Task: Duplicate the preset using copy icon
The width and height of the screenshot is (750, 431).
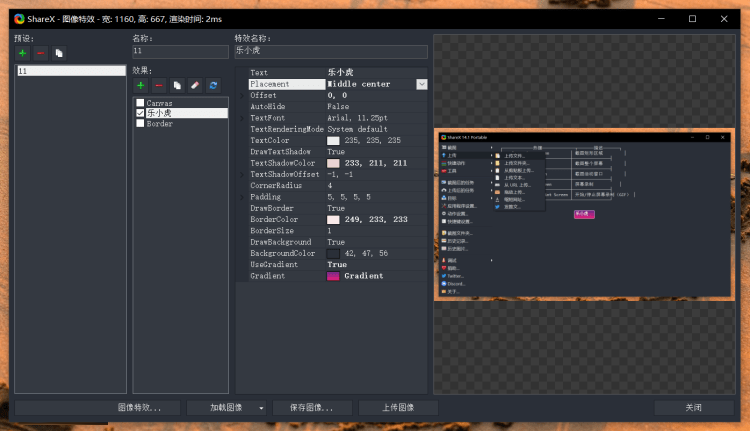Action: point(59,53)
